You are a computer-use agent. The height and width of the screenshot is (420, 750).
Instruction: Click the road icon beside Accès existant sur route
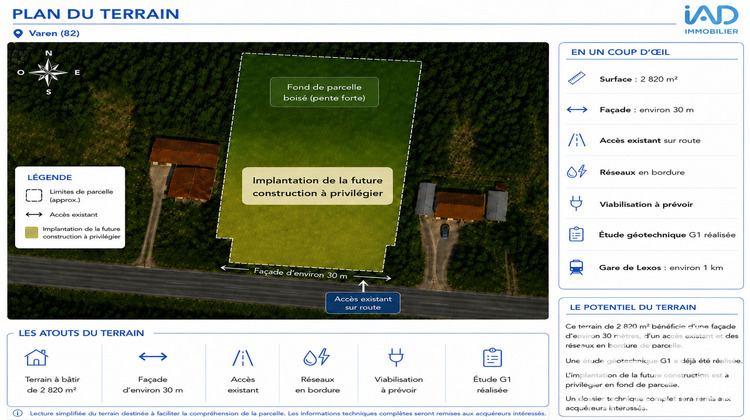click(577, 140)
